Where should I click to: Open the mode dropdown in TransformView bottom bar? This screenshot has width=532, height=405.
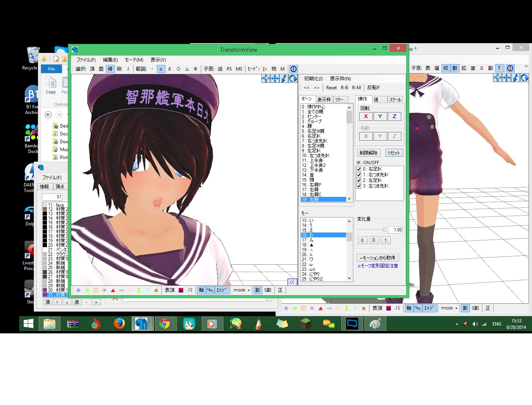[242, 290]
